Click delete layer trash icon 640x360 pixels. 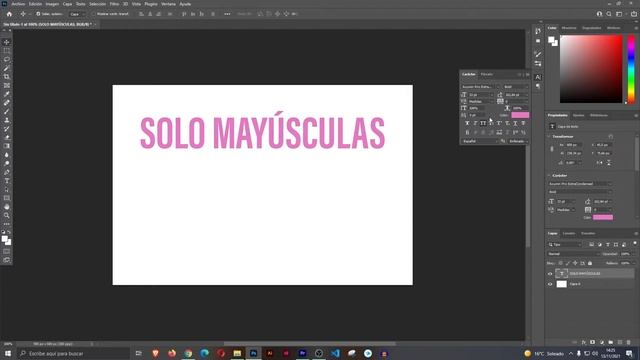[629, 342]
